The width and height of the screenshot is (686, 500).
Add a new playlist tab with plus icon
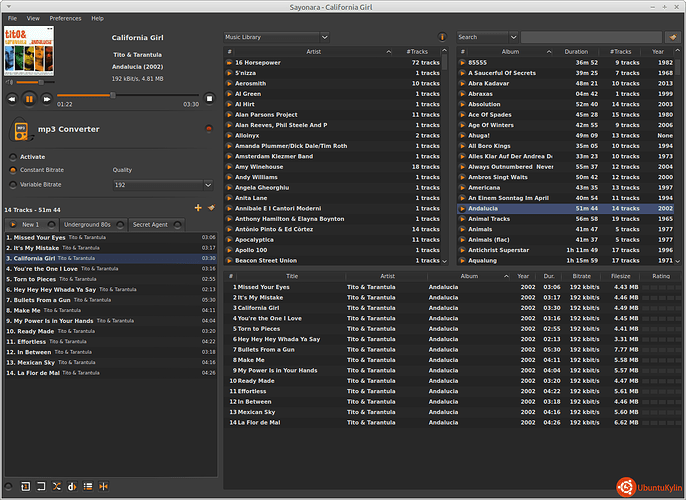[x=198, y=208]
